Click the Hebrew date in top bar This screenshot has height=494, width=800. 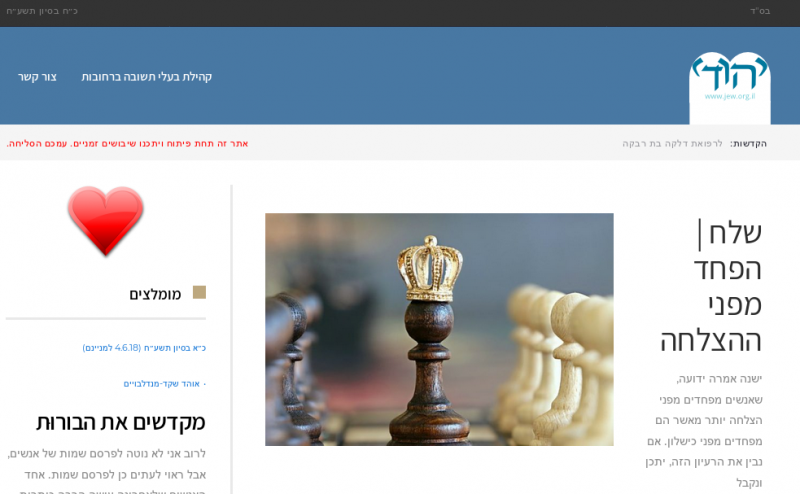pos(42,11)
